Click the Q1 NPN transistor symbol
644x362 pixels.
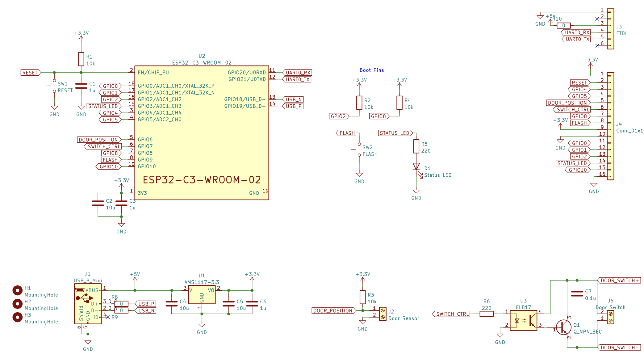coord(564,327)
